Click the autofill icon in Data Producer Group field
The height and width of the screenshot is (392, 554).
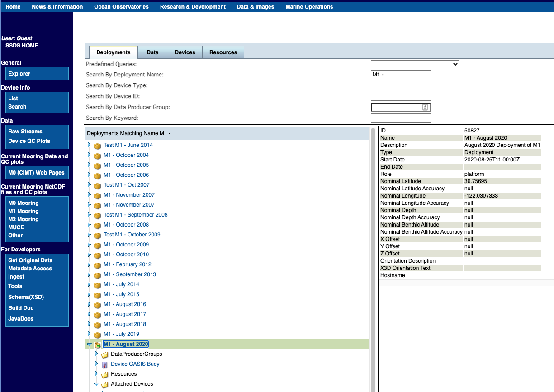tap(425, 107)
